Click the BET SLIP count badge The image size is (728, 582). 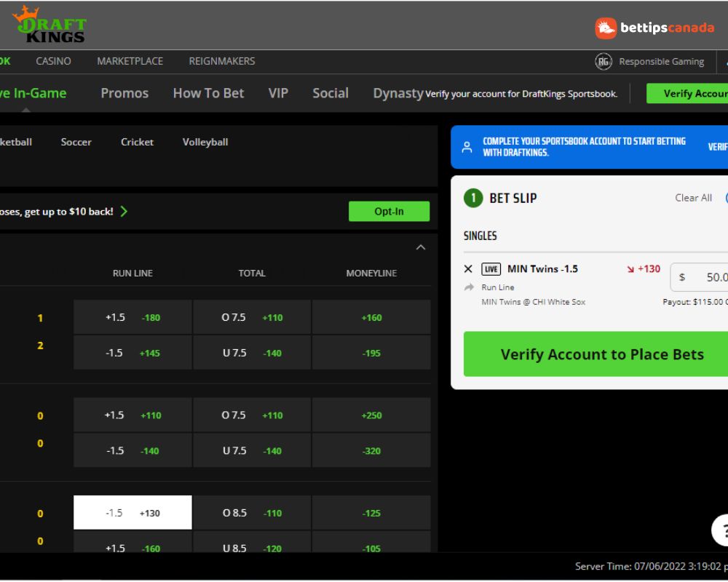[x=473, y=198]
